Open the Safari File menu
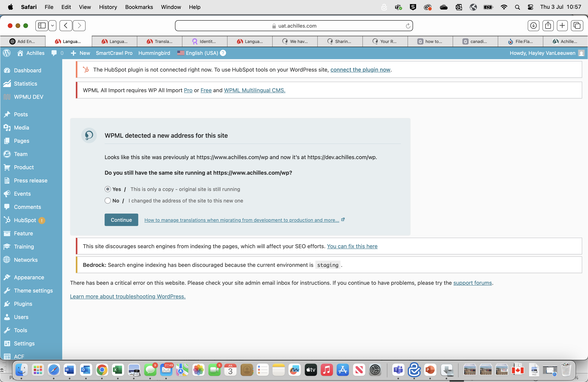588x382 pixels. click(49, 7)
